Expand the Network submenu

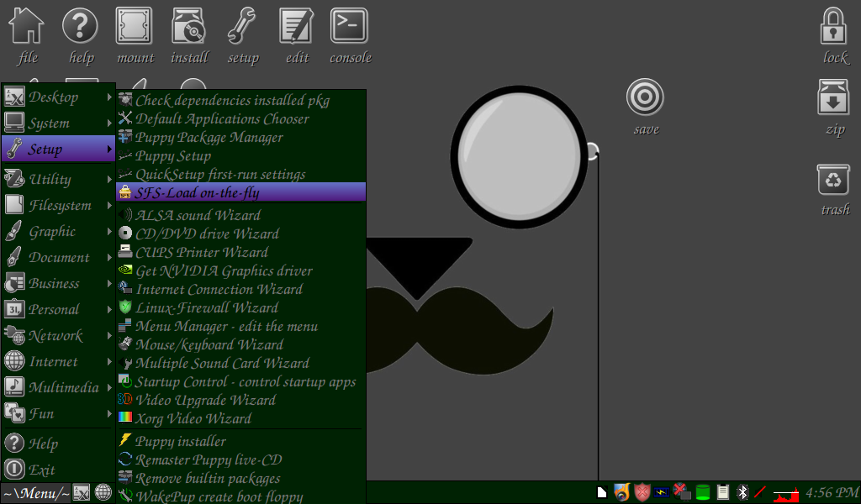tap(58, 335)
